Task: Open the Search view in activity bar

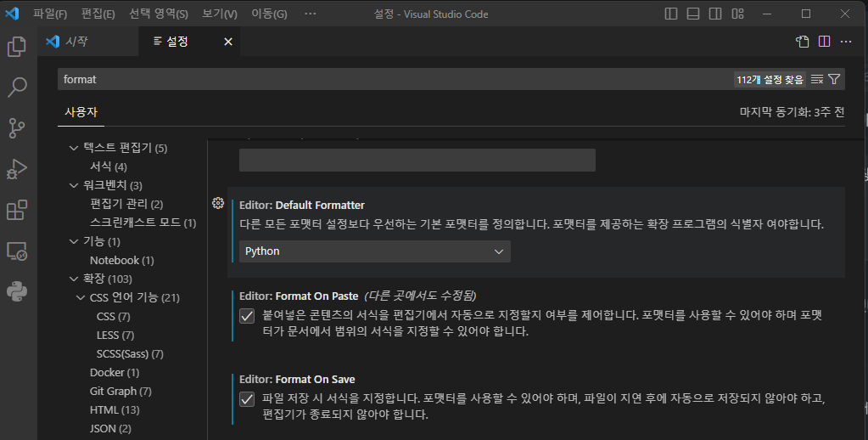Action: coord(17,87)
